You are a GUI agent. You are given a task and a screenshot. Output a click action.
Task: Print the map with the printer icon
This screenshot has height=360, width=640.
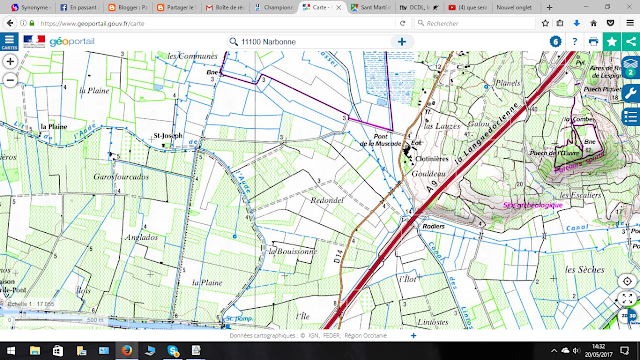(593, 42)
